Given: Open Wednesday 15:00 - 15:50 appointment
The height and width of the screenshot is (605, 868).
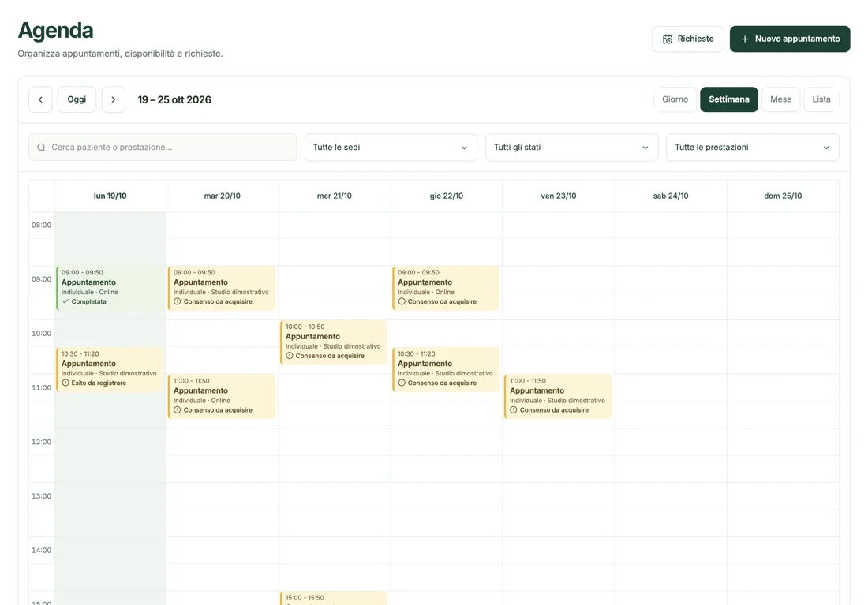Looking at the screenshot, I should pyautogui.click(x=334, y=598).
